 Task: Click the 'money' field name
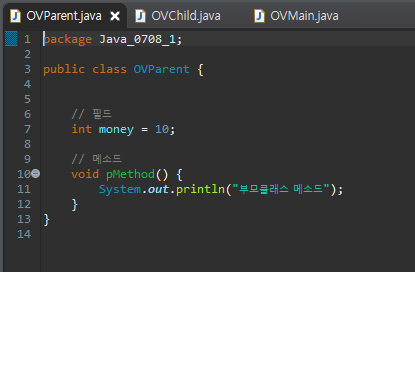[116, 129]
